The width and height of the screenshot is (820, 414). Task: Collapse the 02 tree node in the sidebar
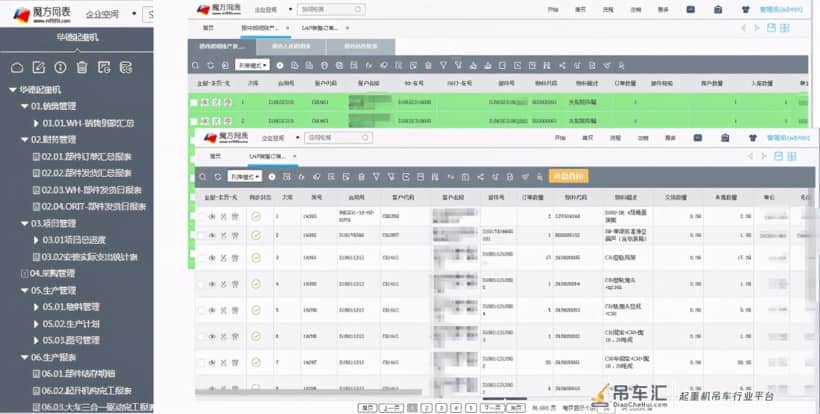25,140
